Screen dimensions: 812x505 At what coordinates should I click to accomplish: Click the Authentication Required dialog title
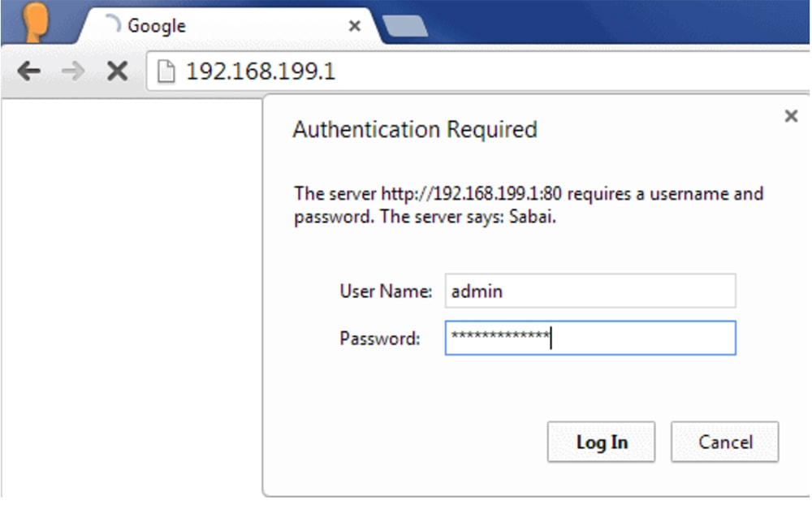pyautogui.click(x=415, y=129)
